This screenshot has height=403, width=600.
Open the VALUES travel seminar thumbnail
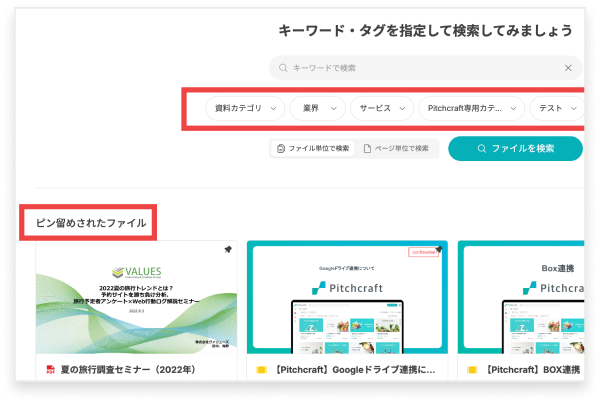tap(137, 297)
